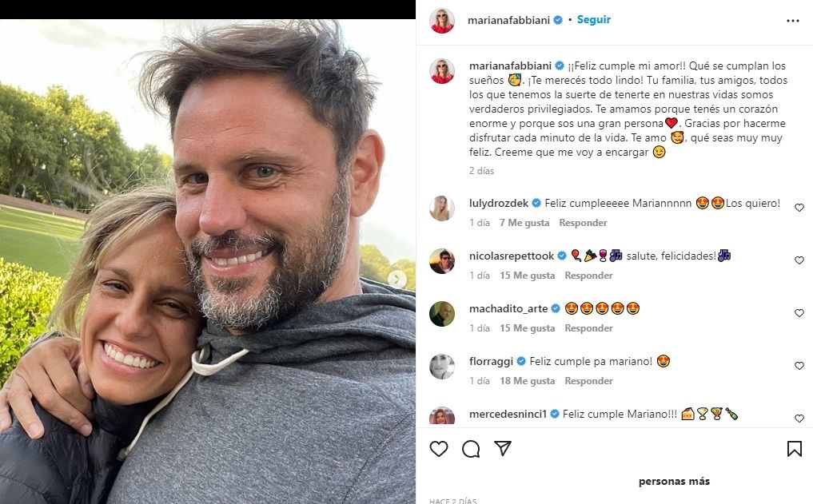The width and height of the screenshot is (813, 504).
Task: Like machadito_arte's comment
Action: [799, 313]
